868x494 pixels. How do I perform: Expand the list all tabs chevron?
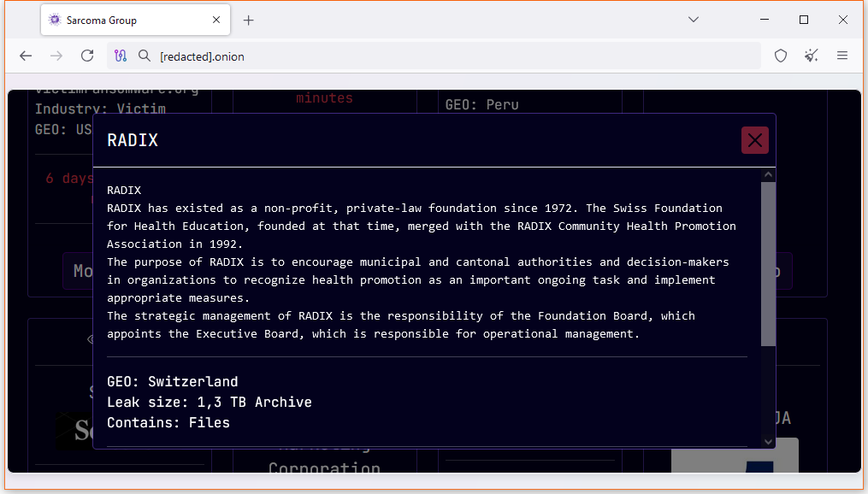tap(693, 20)
